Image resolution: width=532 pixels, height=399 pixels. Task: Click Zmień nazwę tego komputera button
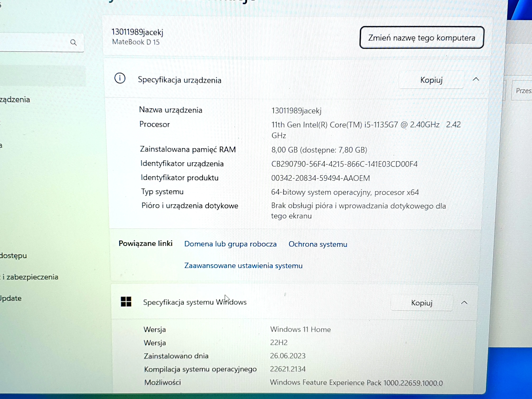tap(422, 38)
